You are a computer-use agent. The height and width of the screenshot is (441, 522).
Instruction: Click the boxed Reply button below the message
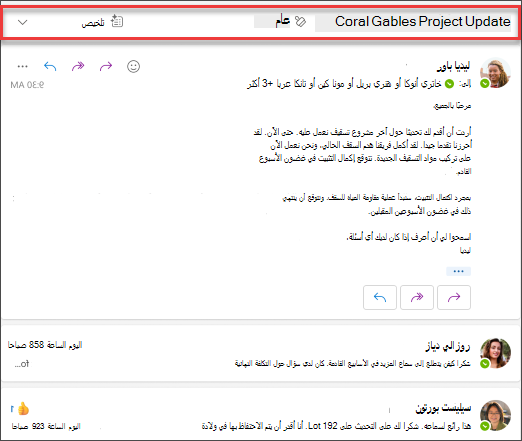[x=380, y=297]
